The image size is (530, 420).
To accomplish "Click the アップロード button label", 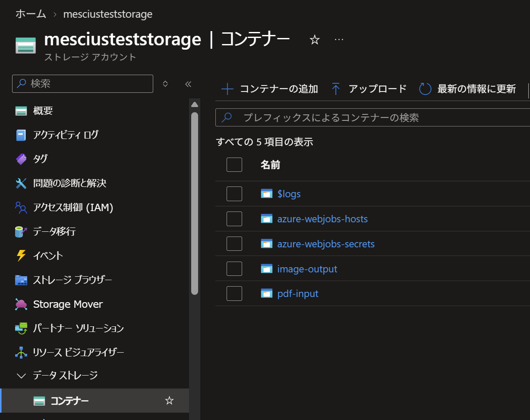I will (x=378, y=89).
